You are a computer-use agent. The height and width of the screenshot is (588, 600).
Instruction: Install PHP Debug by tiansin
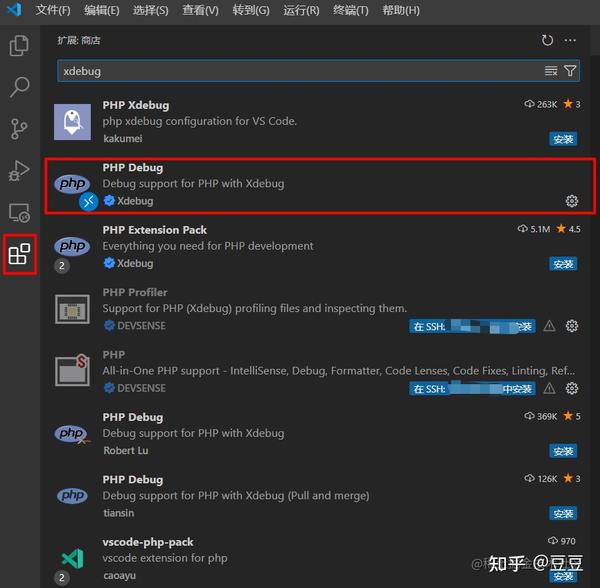point(563,513)
